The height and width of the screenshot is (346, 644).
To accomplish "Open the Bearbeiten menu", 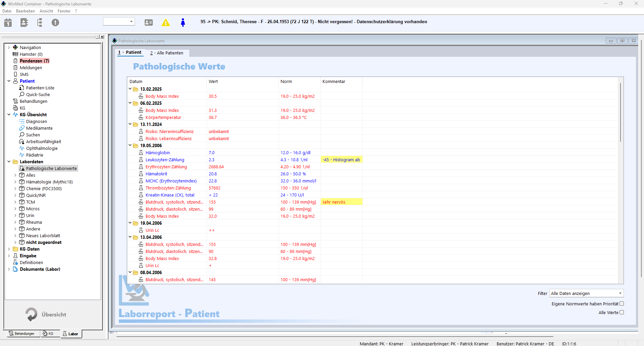I will point(26,11).
